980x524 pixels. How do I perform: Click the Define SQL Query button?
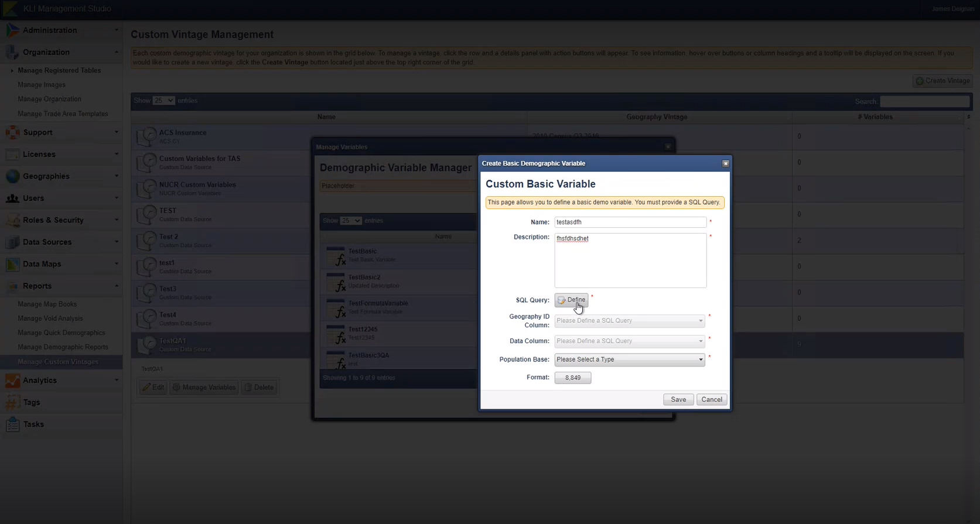point(571,300)
